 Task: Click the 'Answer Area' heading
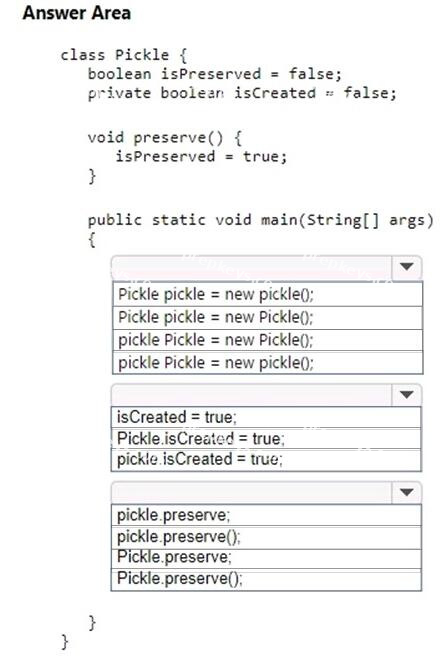77,13
